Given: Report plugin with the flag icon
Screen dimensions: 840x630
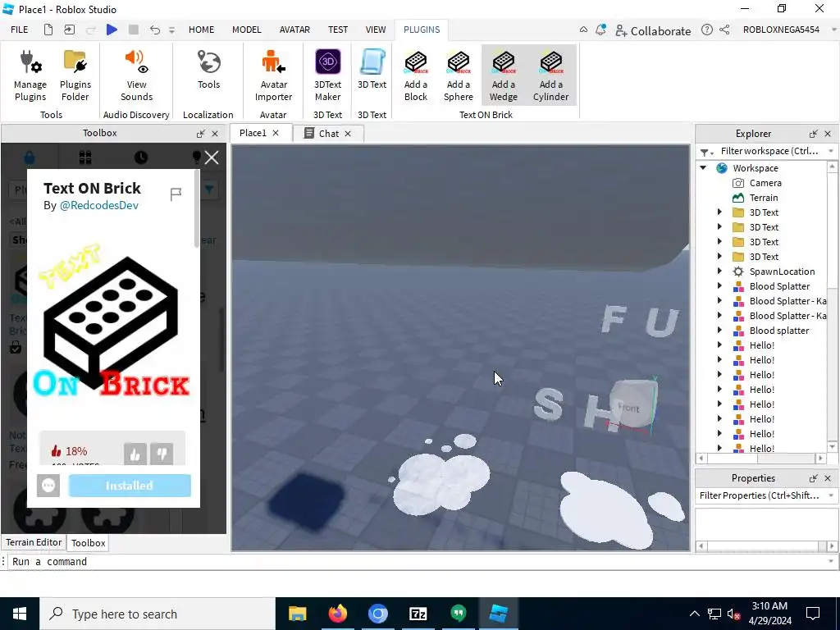Looking at the screenshot, I should pos(176,194).
